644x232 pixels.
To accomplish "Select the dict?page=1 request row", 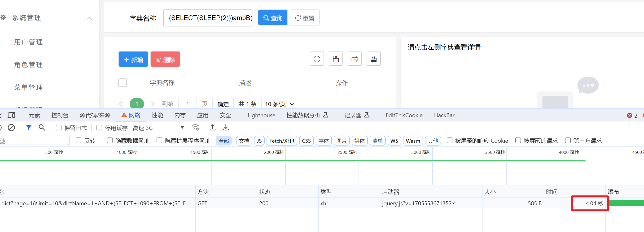I will tap(322, 203).
